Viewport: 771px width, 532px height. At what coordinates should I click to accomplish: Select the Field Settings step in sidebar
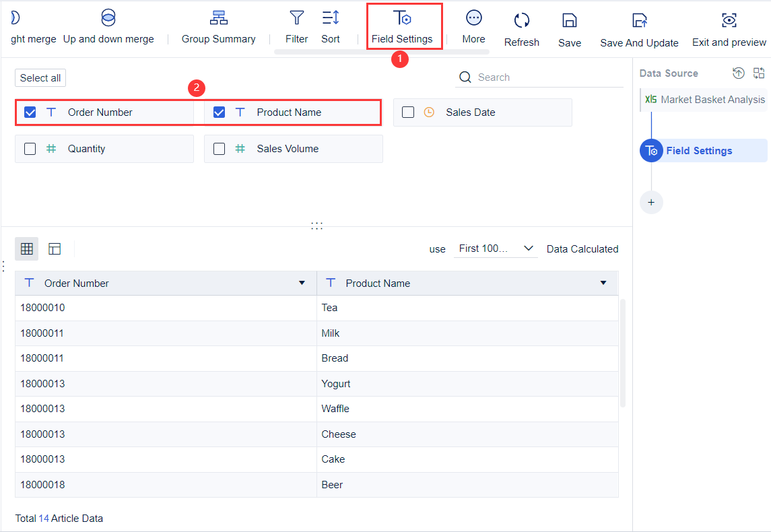pyautogui.click(x=698, y=151)
